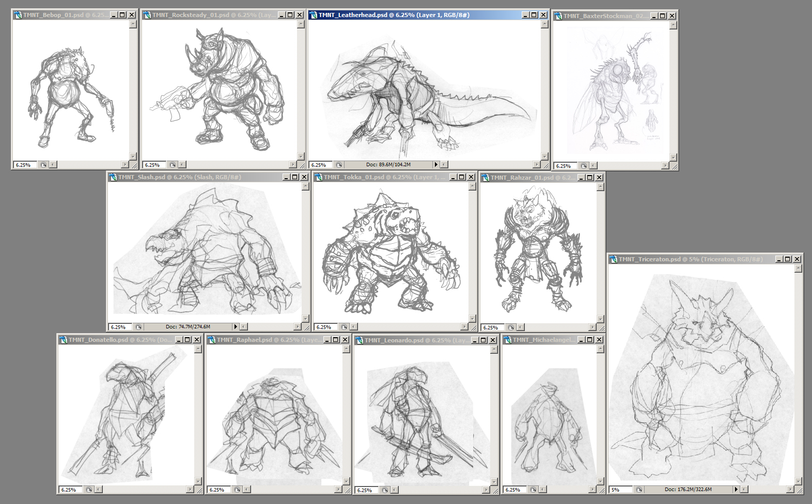The width and height of the screenshot is (812, 504).
Task: Click the Doc: 89.6M/104.2M status text in the Leatherhead window
Action: 388,165
